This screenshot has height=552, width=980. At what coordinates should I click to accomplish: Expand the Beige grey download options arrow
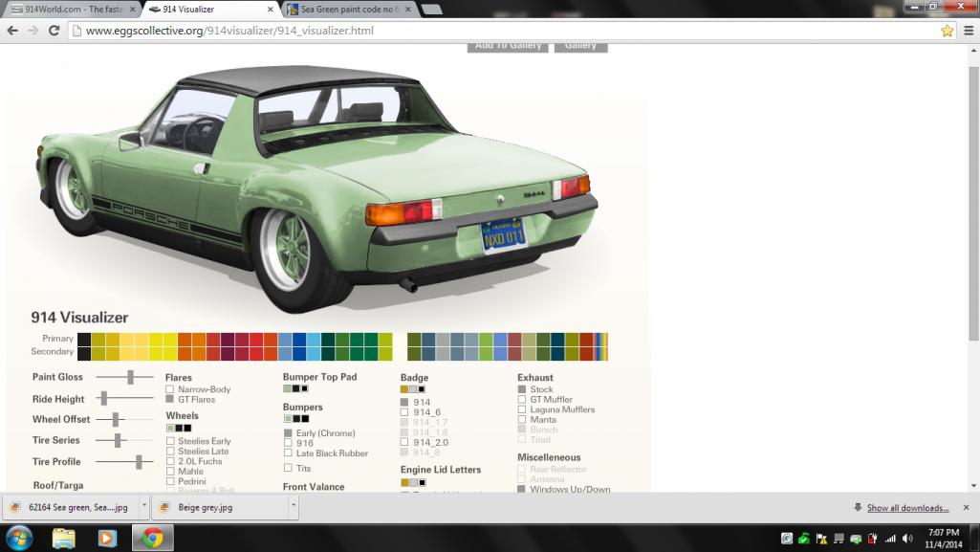point(293,505)
